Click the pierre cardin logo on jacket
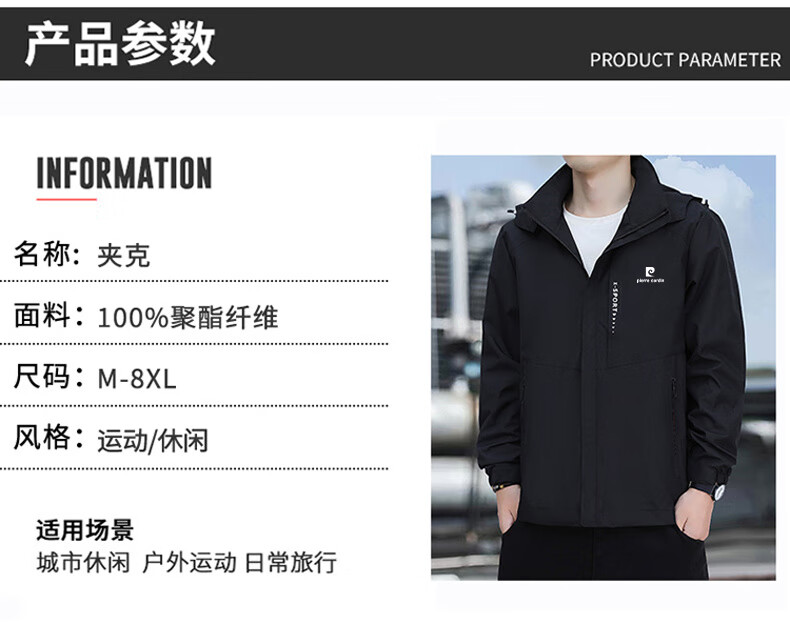Screen dimensions: 790x624 point(650,274)
